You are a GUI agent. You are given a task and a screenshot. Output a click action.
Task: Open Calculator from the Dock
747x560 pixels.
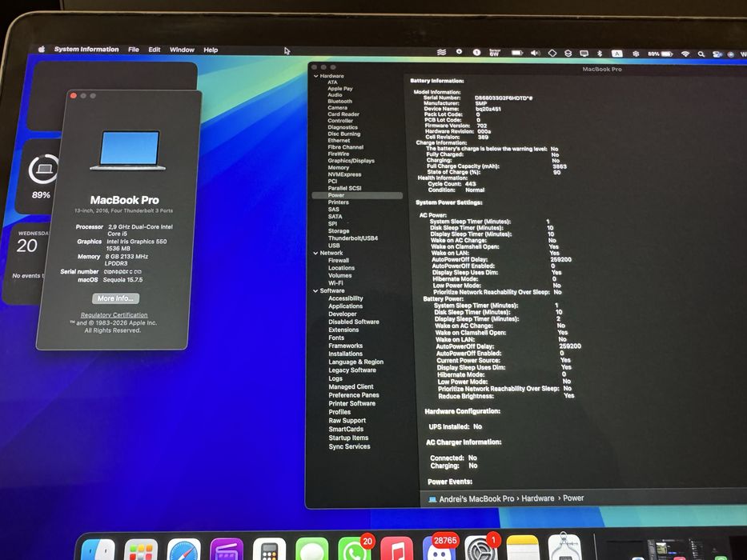point(269,550)
